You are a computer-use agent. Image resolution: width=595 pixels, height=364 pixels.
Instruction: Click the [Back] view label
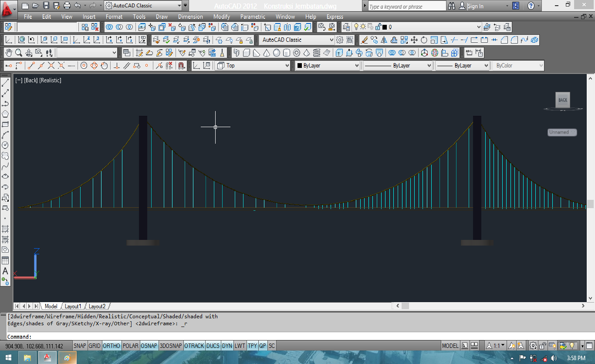[31, 80]
